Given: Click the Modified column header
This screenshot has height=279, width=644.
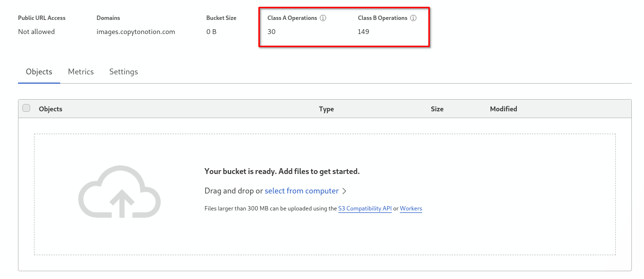Looking at the screenshot, I should 503,109.
